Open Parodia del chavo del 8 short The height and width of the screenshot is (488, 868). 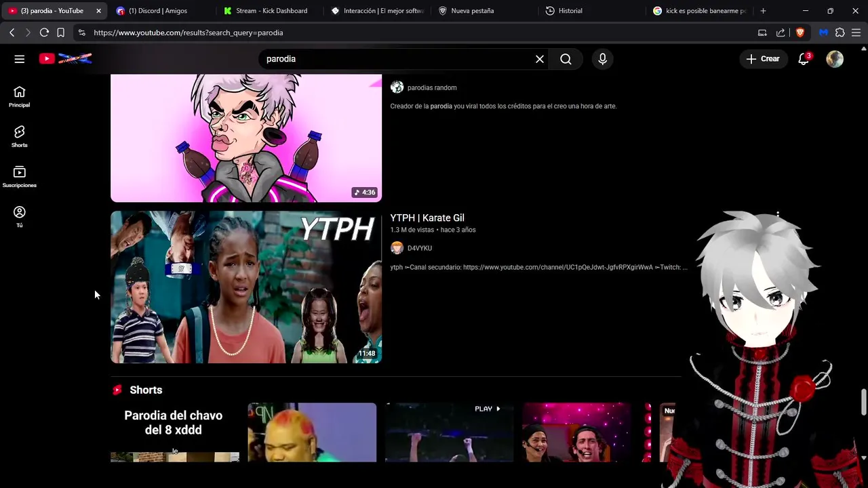[174, 432]
